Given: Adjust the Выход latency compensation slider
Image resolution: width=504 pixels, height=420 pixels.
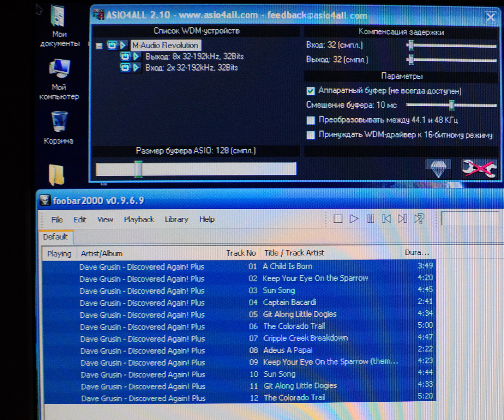Looking at the screenshot, I should tap(410, 60).
